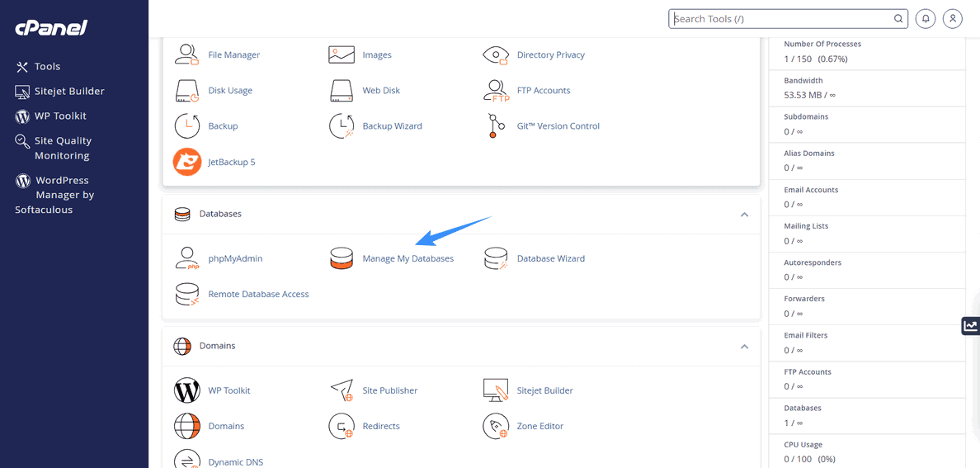Open the Zone Editor link

(540, 426)
